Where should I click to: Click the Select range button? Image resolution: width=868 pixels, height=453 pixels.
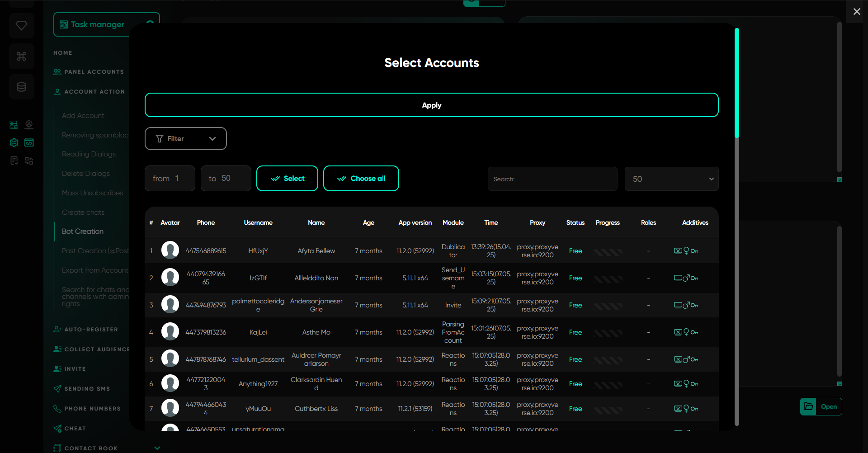(x=287, y=179)
